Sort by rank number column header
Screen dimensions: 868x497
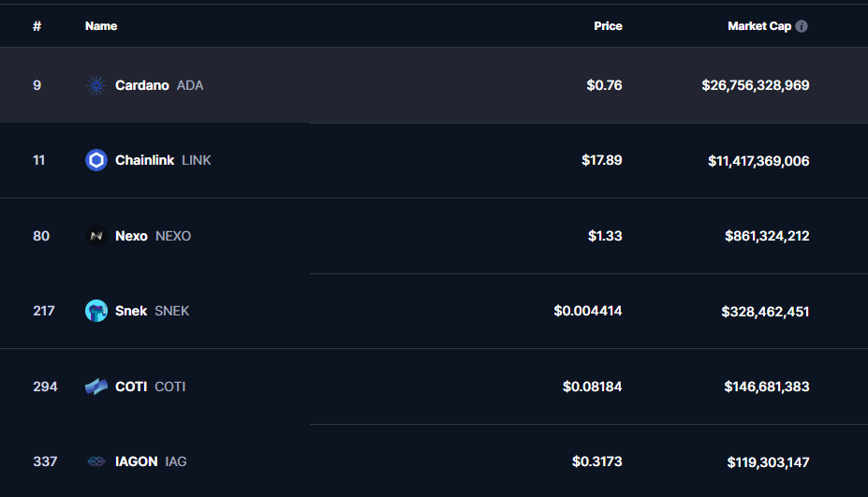[37, 26]
